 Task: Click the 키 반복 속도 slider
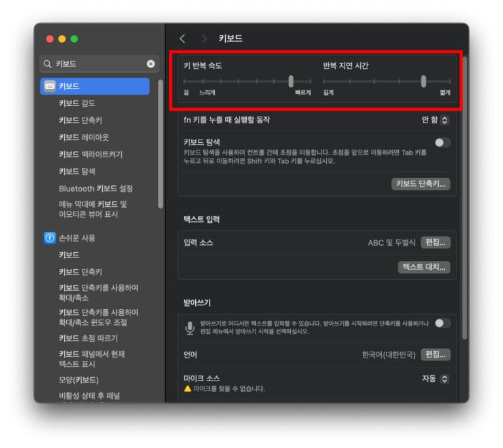(247, 81)
